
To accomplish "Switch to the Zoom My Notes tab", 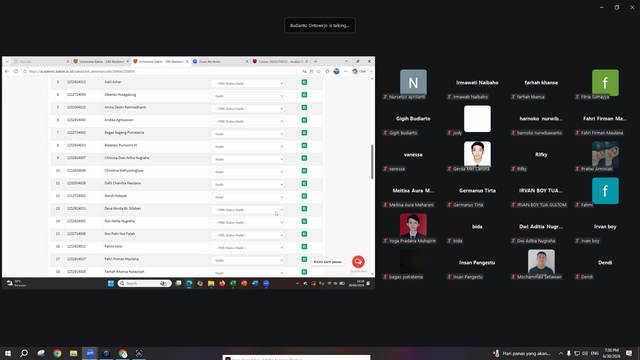I will click(x=220, y=61).
